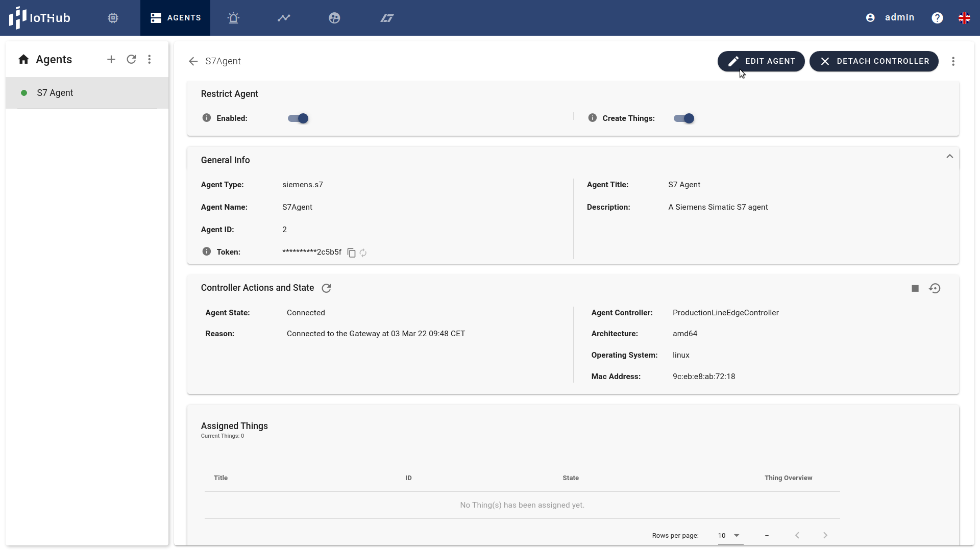
Task: Go back using arrow beside S7Agent
Action: (x=193, y=61)
